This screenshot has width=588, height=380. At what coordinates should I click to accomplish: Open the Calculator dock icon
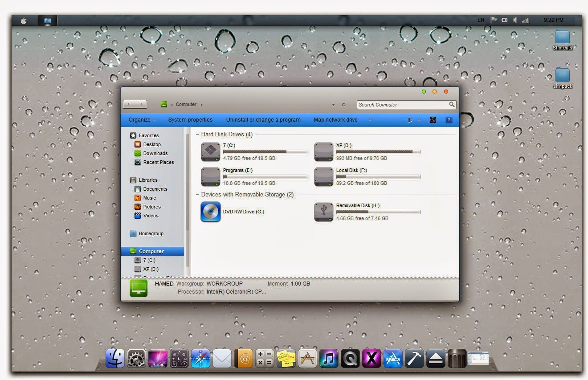265,358
